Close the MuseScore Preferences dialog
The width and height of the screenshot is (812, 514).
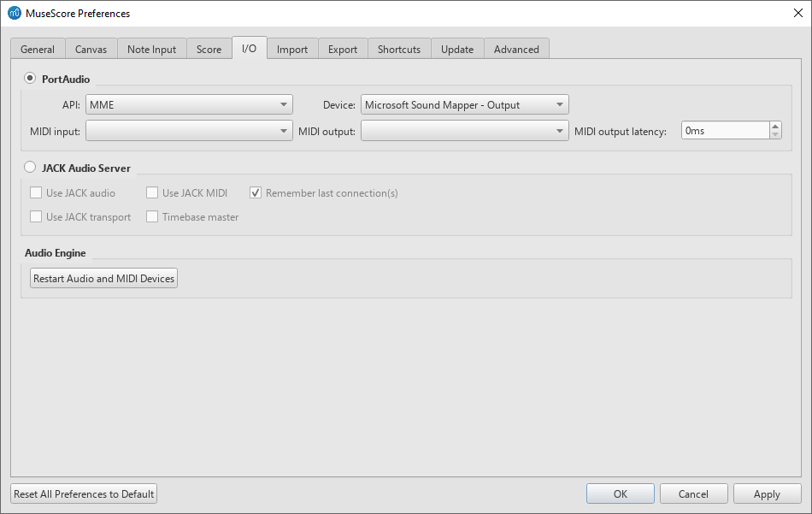(797, 14)
